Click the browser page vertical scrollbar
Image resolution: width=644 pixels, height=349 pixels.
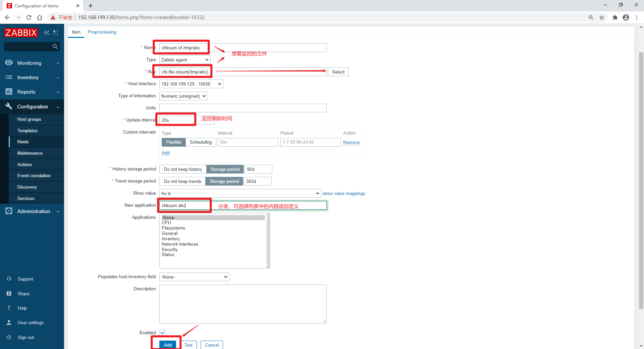[641, 180]
